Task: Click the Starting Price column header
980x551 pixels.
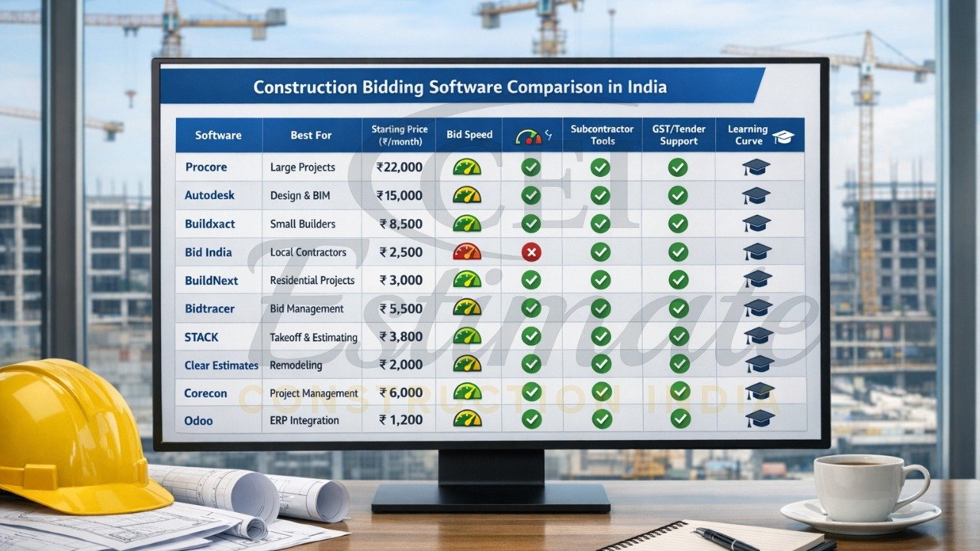Action: point(399,135)
